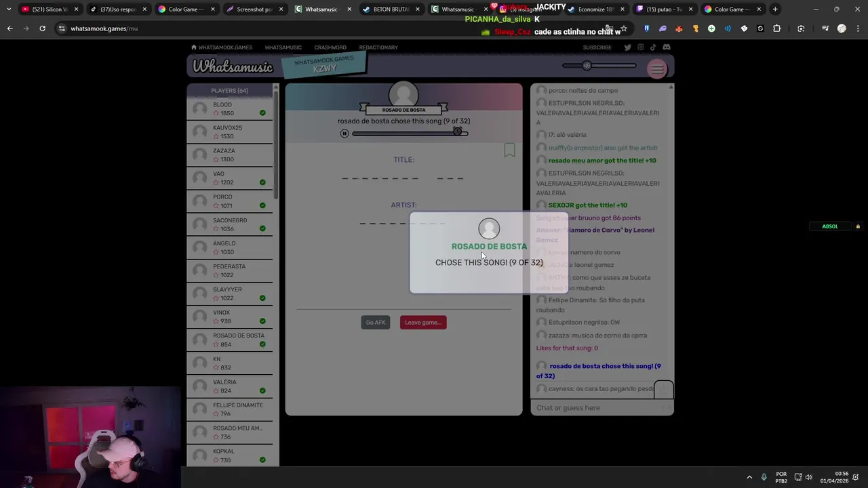Click the green check icon on VAG's row
The width and height of the screenshot is (868, 488).
(262, 182)
